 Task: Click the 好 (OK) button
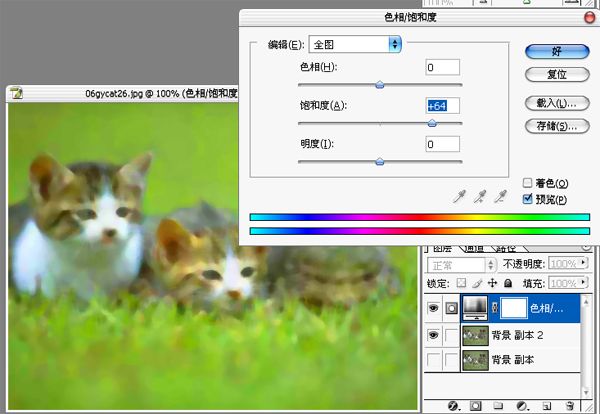(x=555, y=51)
